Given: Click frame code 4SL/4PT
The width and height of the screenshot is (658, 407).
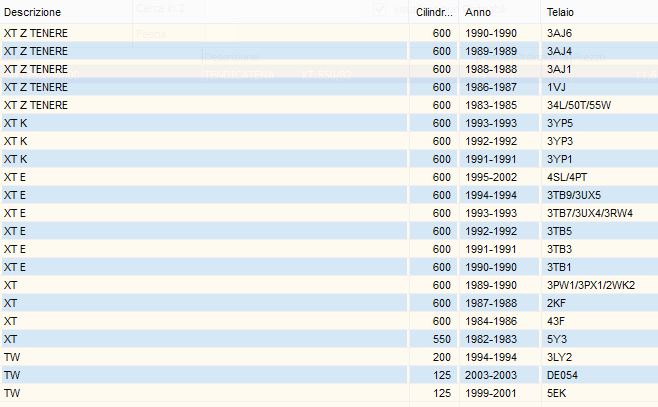Looking at the screenshot, I should tap(567, 177).
